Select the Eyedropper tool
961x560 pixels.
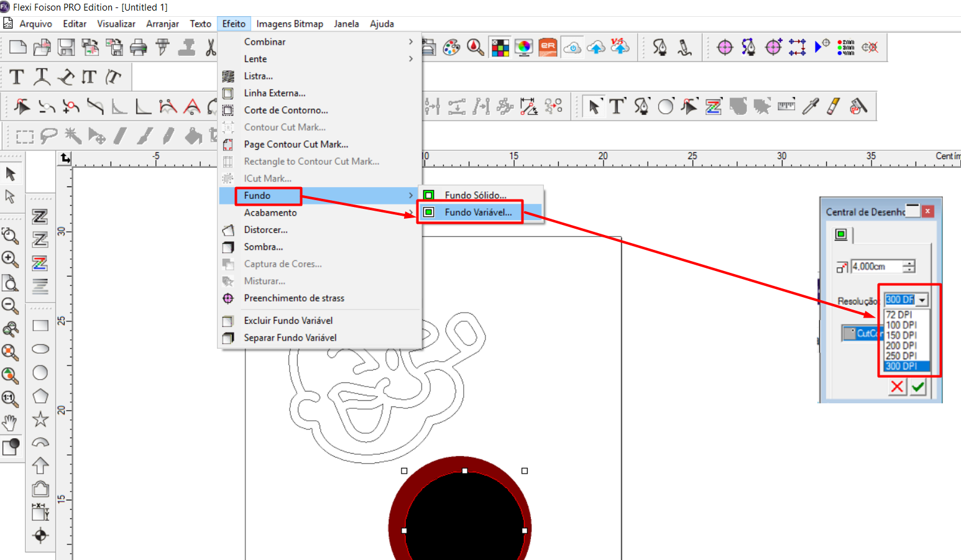[811, 106]
